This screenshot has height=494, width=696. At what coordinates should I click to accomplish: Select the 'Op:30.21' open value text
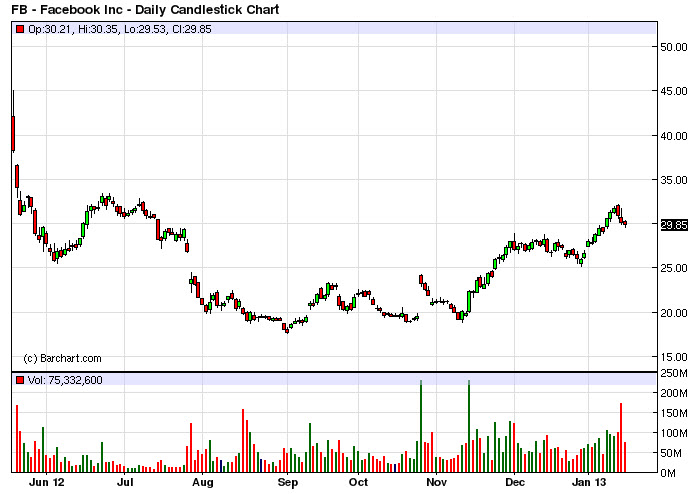click(x=51, y=29)
